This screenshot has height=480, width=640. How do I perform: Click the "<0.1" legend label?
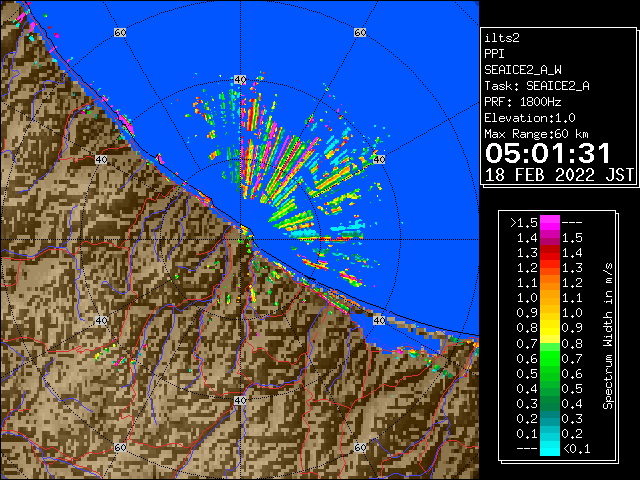pos(576,449)
